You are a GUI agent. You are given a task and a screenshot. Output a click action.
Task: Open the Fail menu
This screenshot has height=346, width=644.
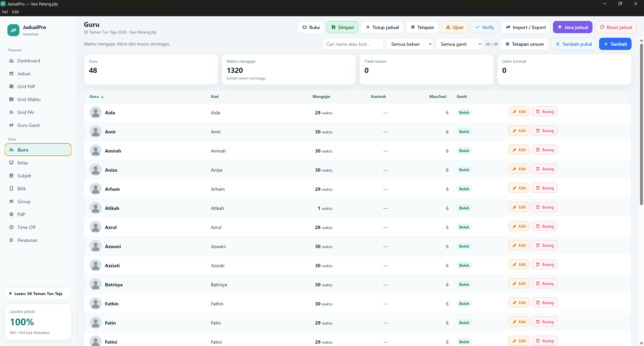pyautogui.click(x=5, y=12)
